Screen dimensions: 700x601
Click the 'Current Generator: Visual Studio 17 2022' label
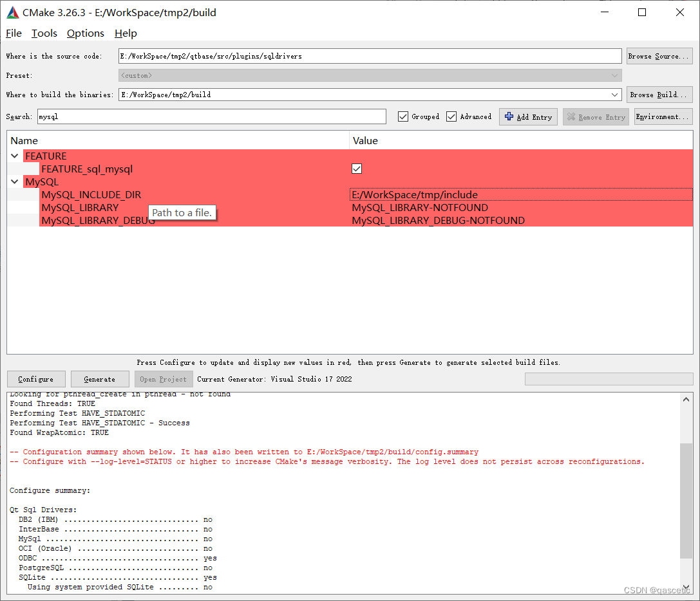pyautogui.click(x=274, y=379)
